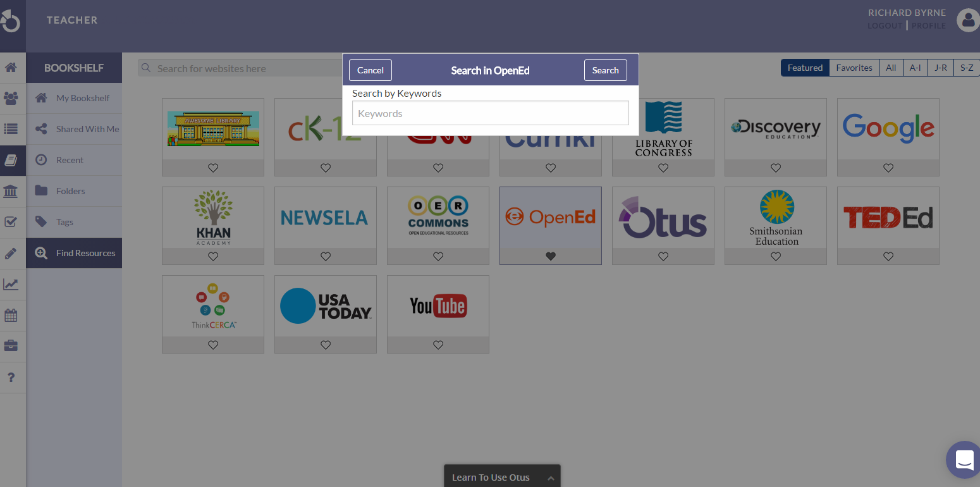Switch to the S-Z filter tab
The width and height of the screenshot is (980, 487).
coord(967,68)
